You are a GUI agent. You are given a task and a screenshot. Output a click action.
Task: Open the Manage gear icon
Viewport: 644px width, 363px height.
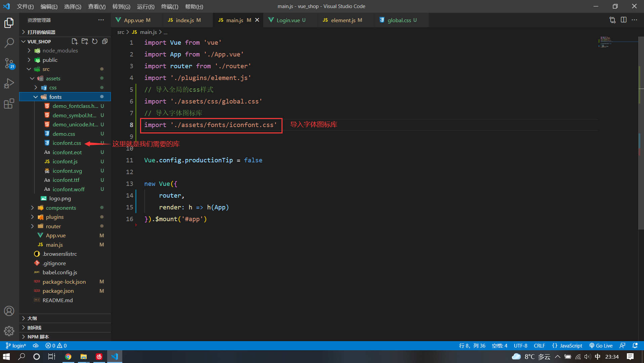9,331
